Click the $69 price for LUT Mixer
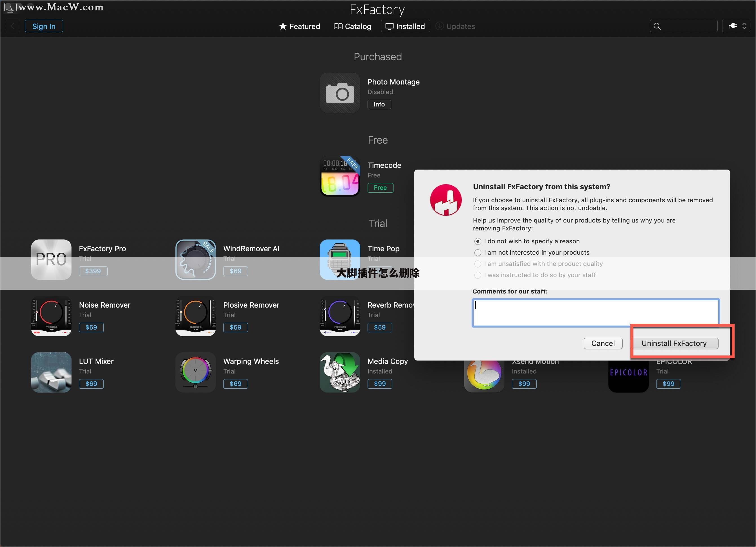Screen dimensions: 756x547 91,384
